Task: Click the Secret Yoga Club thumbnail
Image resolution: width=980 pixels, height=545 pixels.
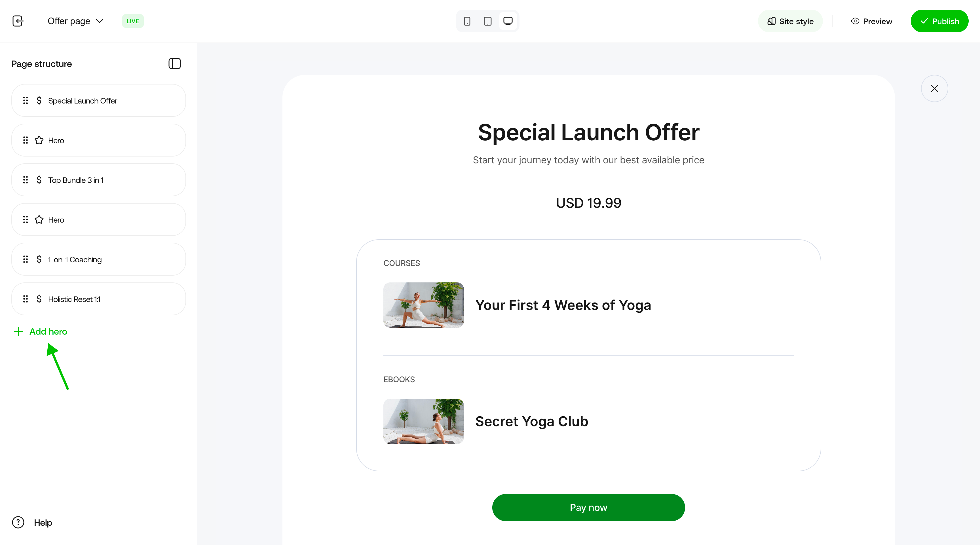Action: pyautogui.click(x=423, y=421)
